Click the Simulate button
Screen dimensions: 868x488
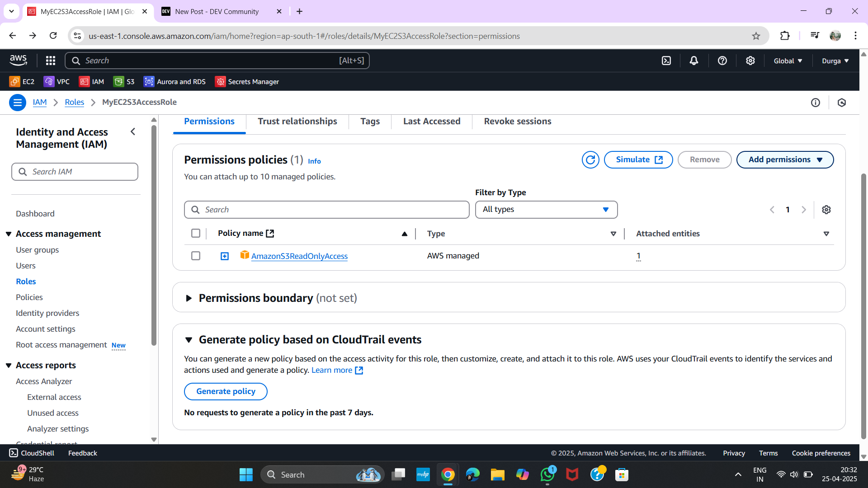(x=638, y=160)
